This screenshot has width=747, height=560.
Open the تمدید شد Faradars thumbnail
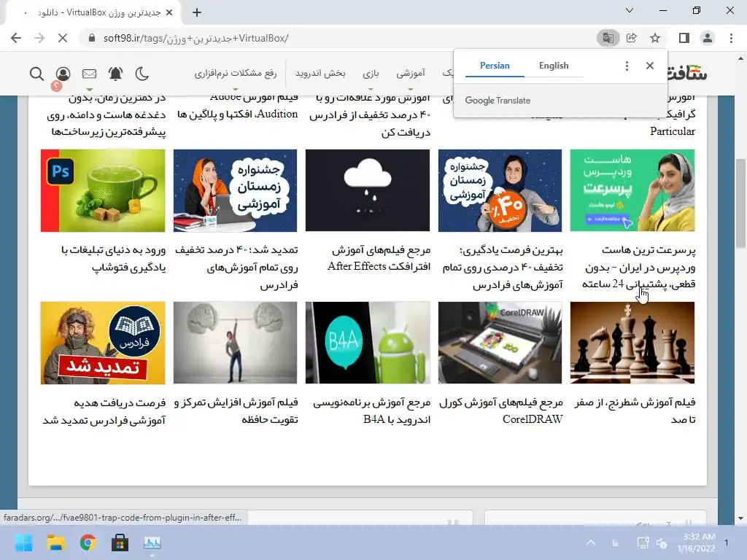coord(103,343)
